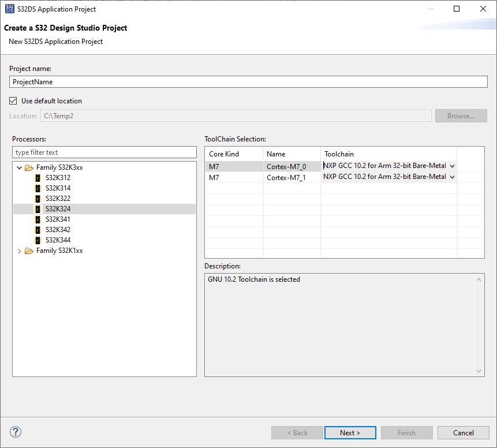The height and width of the screenshot is (448, 497).
Task: Select the Cortex-M7_0 name cell
Action: pos(292,166)
